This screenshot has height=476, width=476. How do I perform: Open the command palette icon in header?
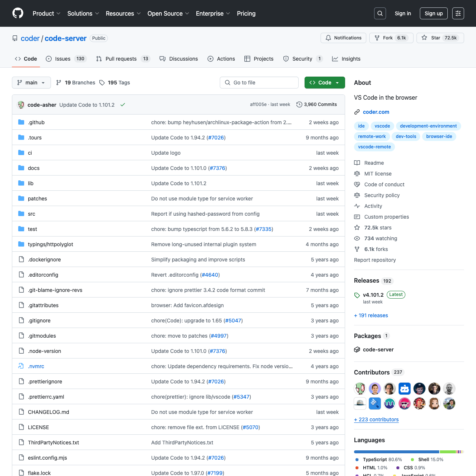click(x=458, y=13)
